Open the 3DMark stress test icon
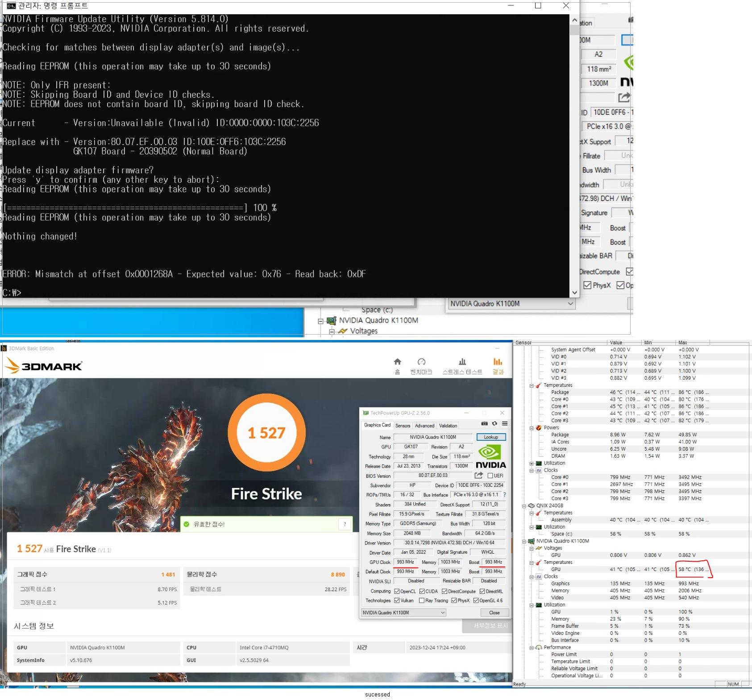The image size is (752, 700). click(x=462, y=361)
